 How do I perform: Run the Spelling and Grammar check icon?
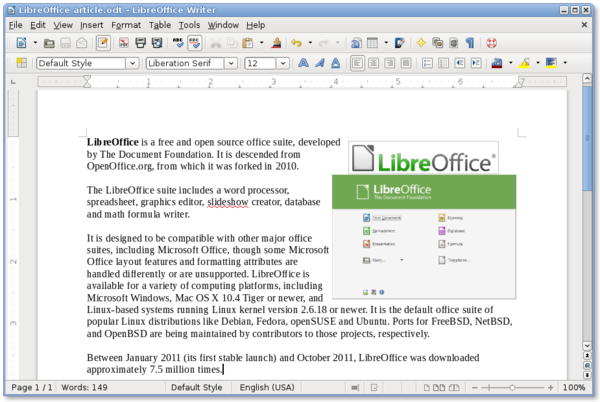(x=178, y=43)
